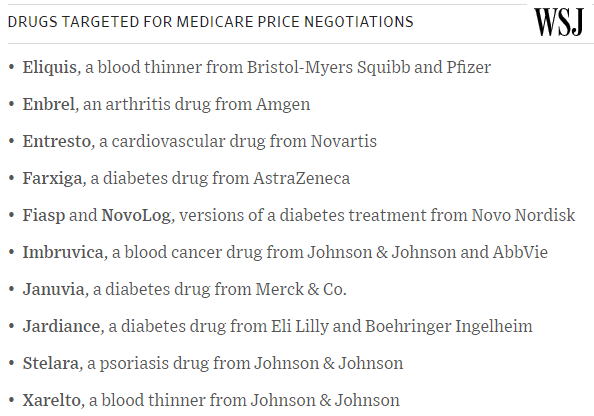Viewport: 594px width, 416px height.
Task: Select the Entresto drug name
Action: point(57,141)
